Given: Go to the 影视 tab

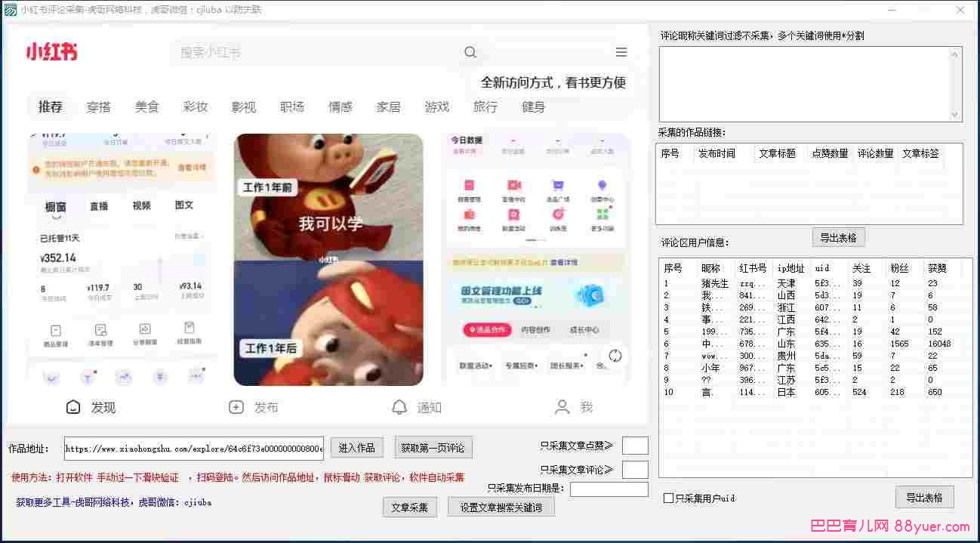Looking at the screenshot, I should coord(244,106).
